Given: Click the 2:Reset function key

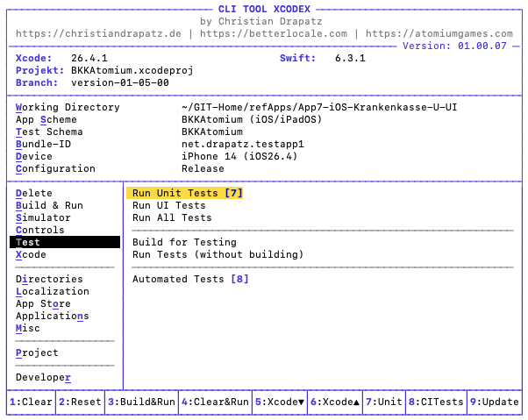Looking at the screenshot, I should pos(80,402).
